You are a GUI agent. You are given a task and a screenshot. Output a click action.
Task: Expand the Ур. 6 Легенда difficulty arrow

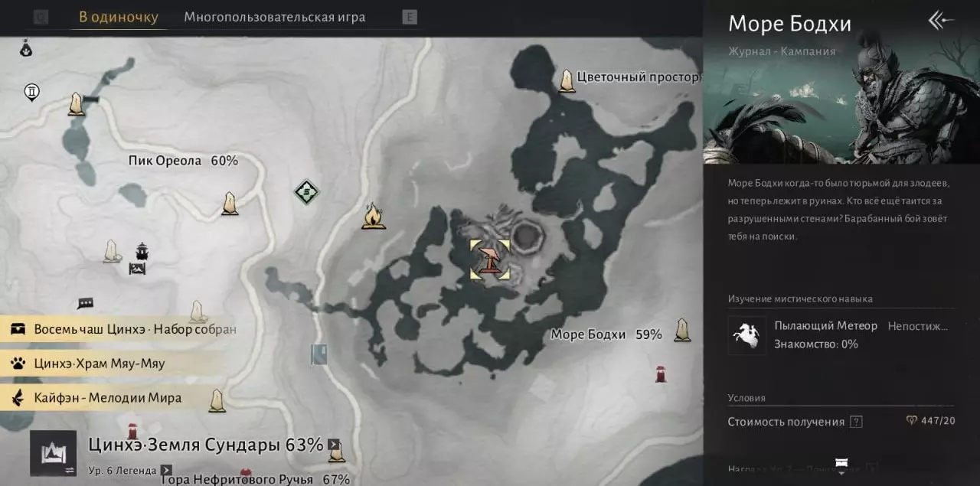point(166,470)
